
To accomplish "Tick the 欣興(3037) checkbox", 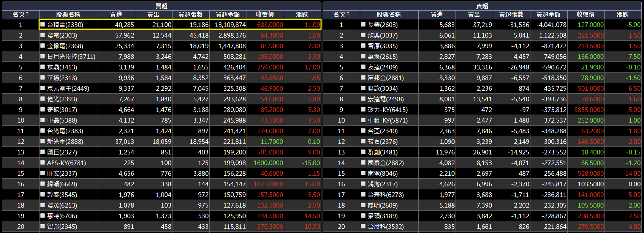I will [363, 35].
